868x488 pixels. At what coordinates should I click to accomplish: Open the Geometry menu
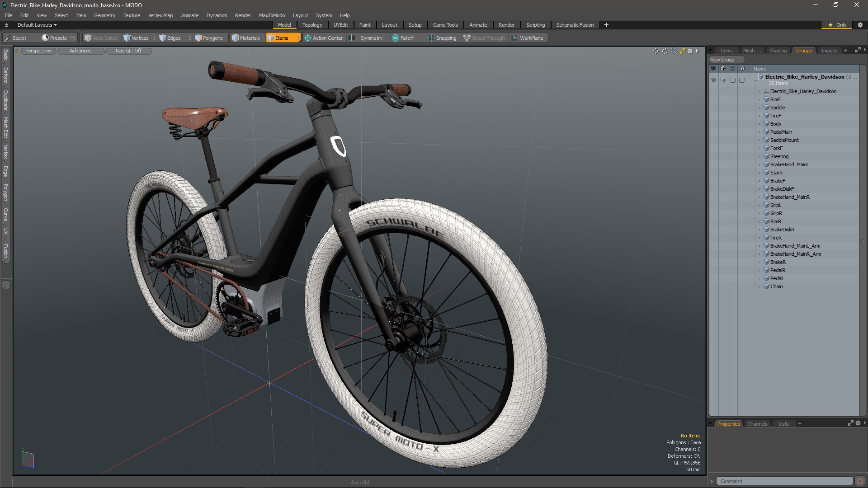[x=104, y=15]
